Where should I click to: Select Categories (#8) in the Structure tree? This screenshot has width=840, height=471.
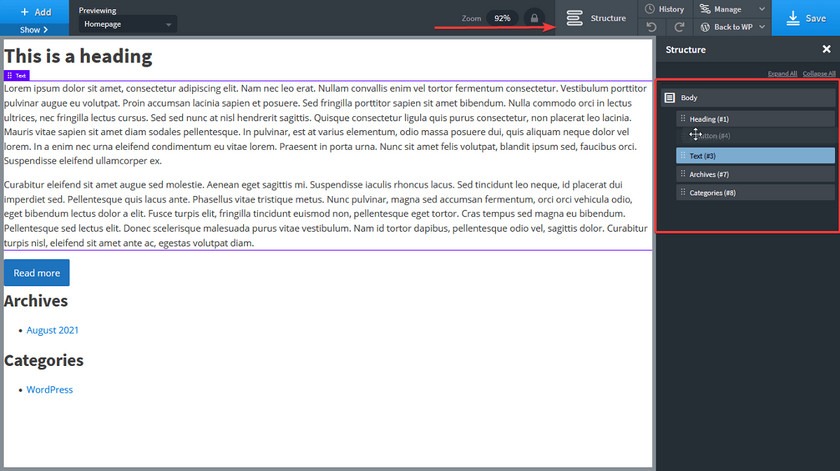[x=755, y=192]
